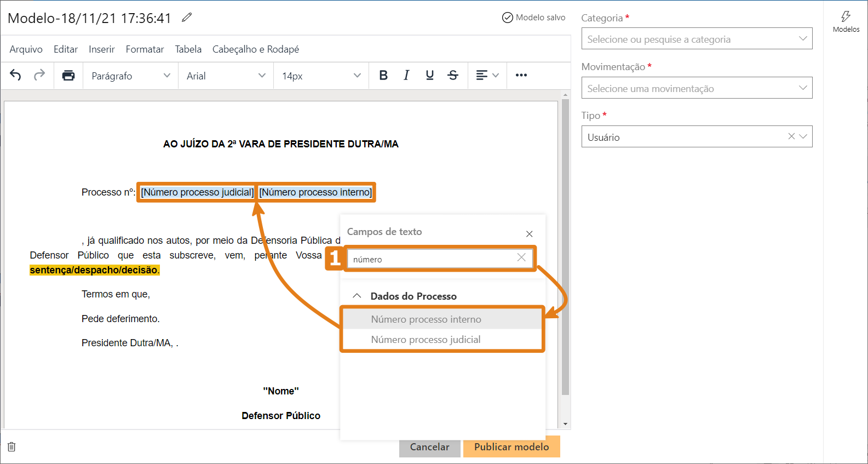The width and height of the screenshot is (868, 464).
Task: Toggle strikethrough formatting
Action: pos(453,75)
